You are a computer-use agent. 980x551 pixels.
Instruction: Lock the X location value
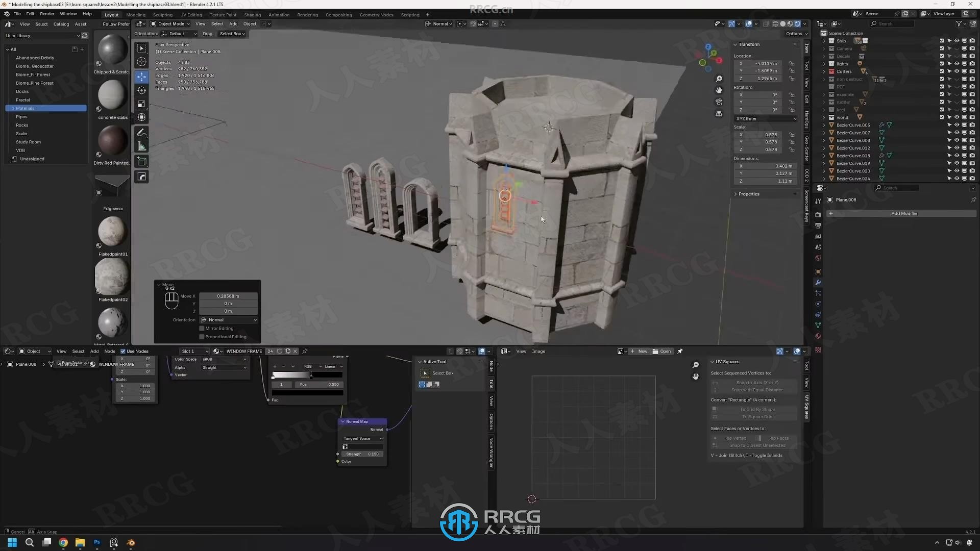[x=792, y=64]
